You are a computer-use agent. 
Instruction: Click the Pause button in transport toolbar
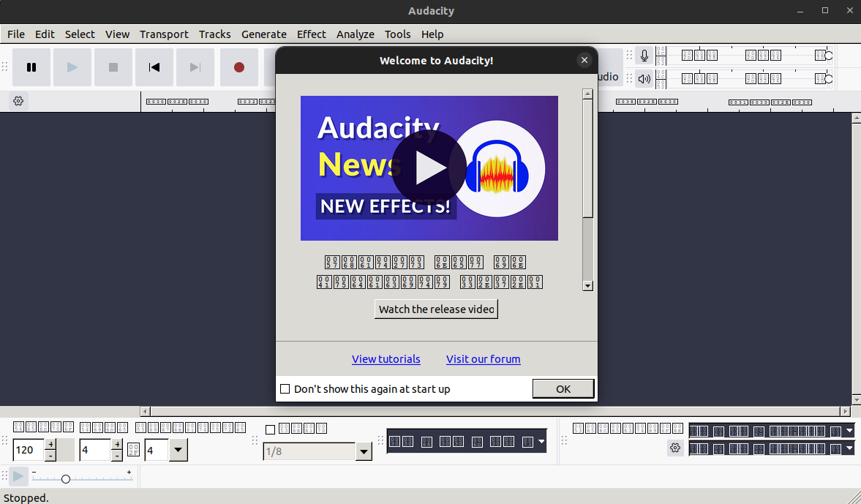point(31,67)
